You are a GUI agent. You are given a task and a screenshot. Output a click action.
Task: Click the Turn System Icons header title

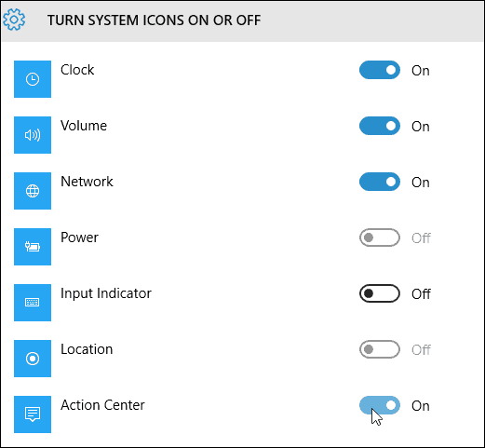[154, 20]
